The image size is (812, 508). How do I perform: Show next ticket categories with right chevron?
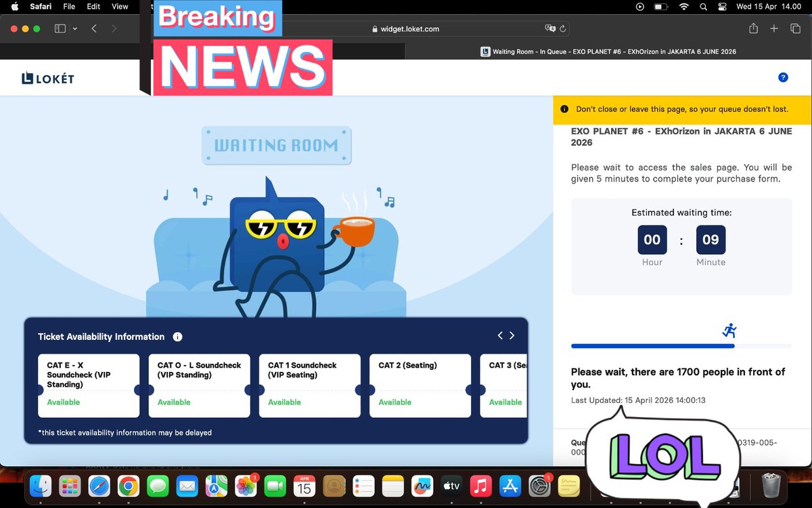click(x=512, y=335)
